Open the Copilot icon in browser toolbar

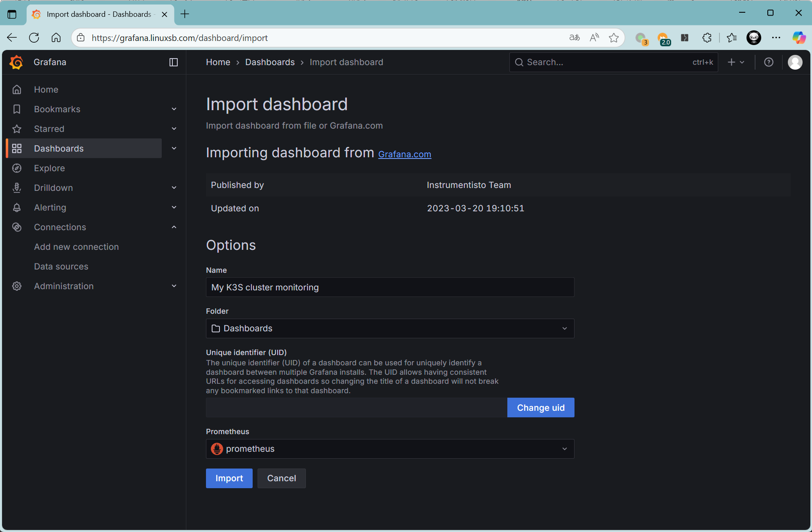click(798, 38)
